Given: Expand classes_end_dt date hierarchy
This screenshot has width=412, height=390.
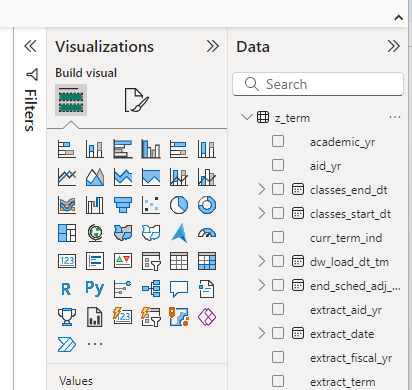Looking at the screenshot, I should pos(262,189).
